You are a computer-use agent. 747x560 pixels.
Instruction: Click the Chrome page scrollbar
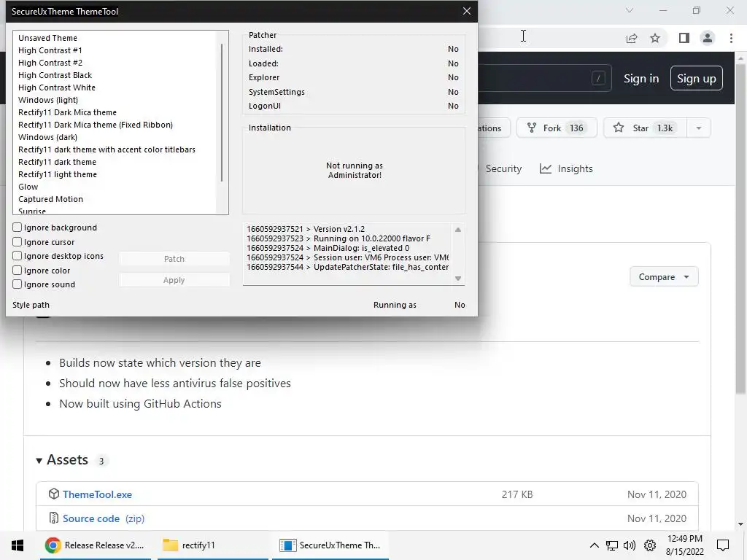click(x=740, y=228)
